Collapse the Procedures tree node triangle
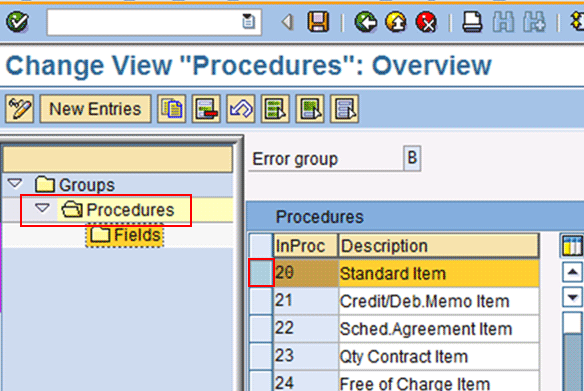This screenshot has height=391, width=584. pos(42,208)
